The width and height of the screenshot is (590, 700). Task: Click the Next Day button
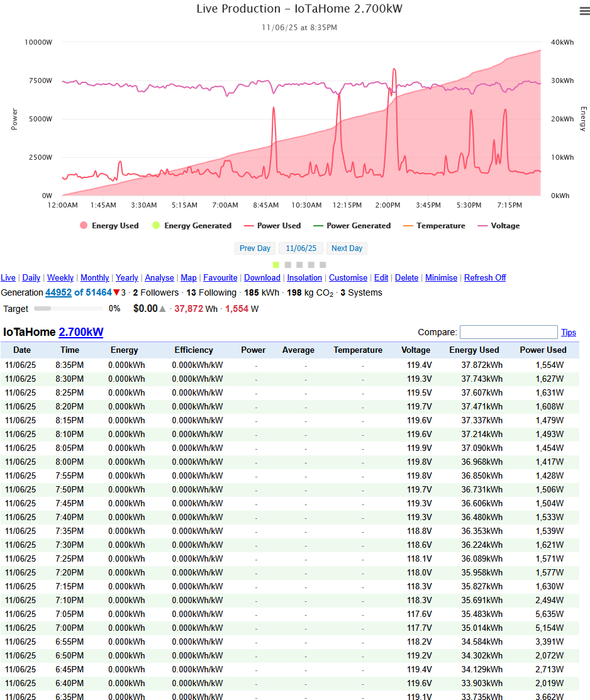pos(347,248)
